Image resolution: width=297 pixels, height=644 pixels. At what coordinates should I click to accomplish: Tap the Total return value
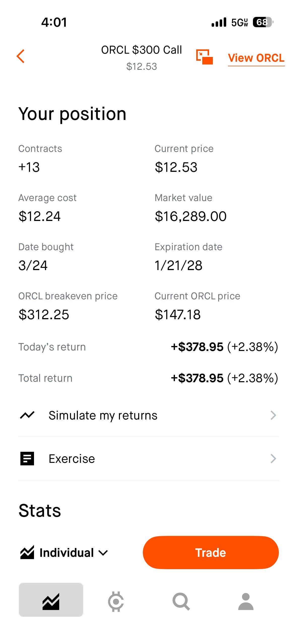click(x=224, y=378)
